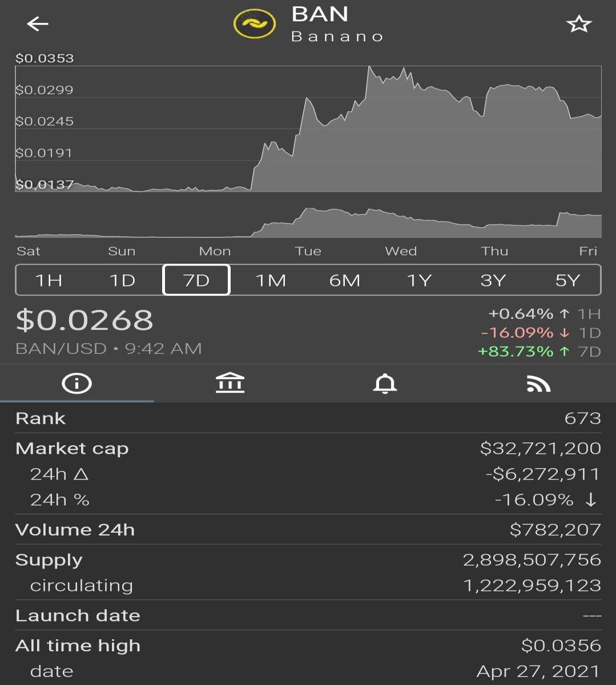Image resolution: width=616 pixels, height=685 pixels.
Task: Show the 1Y price chart
Action: point(419,280)
